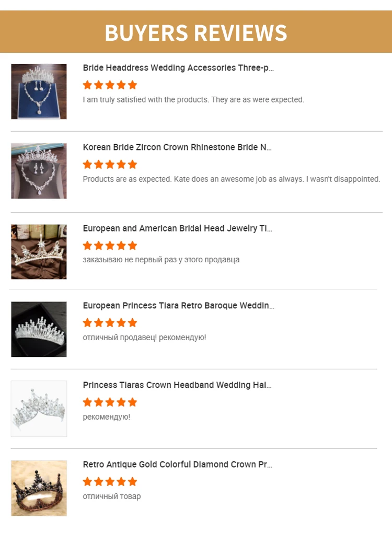Click the Korean Bride Zircon Crown title
The height and width of the screenshot is (533, 392).
click(x=177, y=147)
